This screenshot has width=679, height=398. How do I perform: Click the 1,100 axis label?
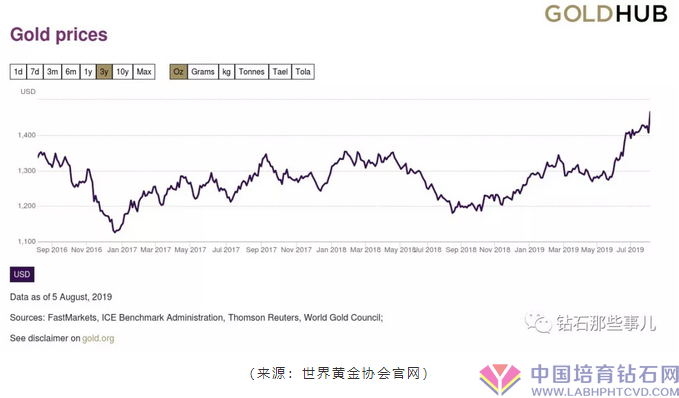click(26, 241)
